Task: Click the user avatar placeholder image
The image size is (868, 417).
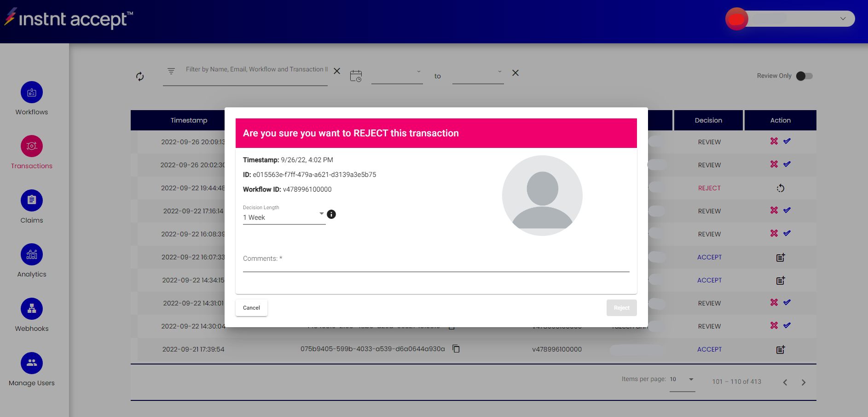Action: point(542,195)
